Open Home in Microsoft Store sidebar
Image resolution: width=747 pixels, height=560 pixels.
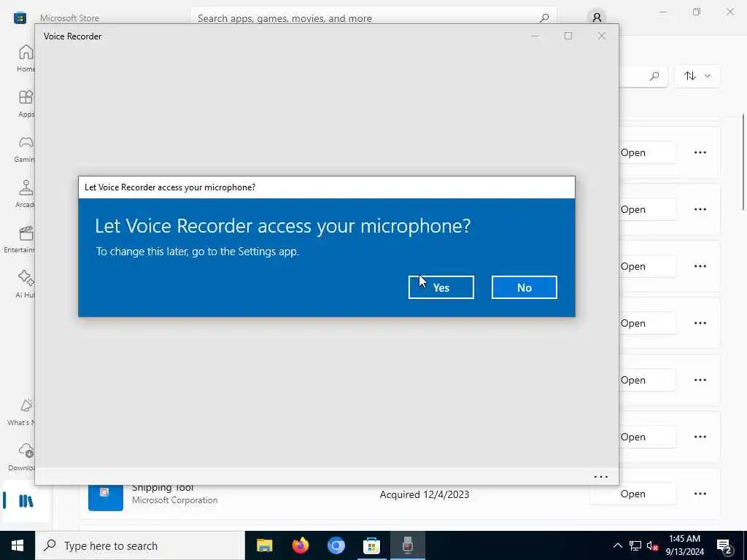click(25, 58)
